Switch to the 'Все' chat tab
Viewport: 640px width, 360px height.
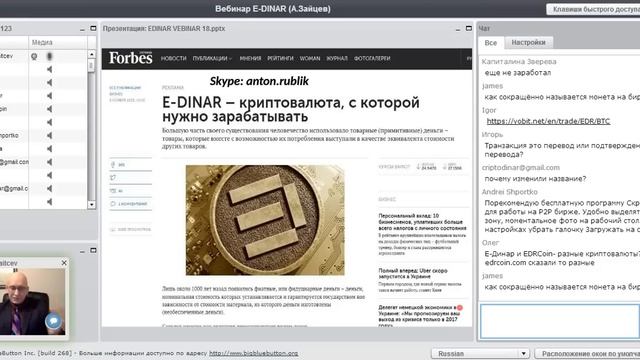click(491, 42)
